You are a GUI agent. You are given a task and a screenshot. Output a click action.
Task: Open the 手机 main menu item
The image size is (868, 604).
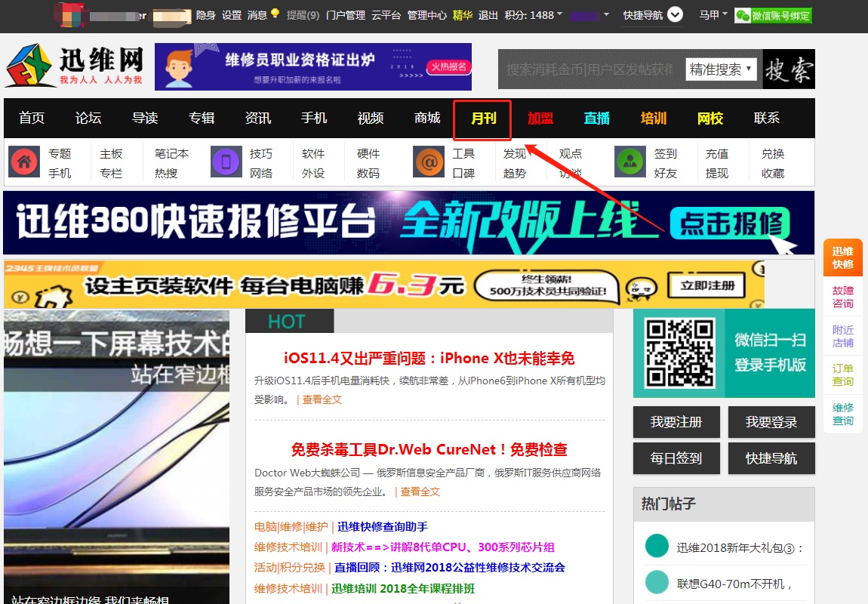(314, 118)
